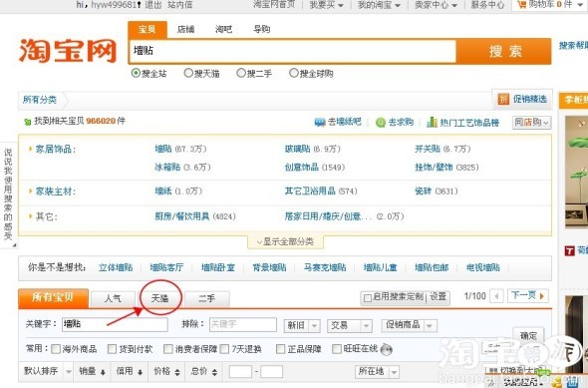Screen dimensions: 588x388
Task: Click maximum price input box
Action: (x=271, y=372)
